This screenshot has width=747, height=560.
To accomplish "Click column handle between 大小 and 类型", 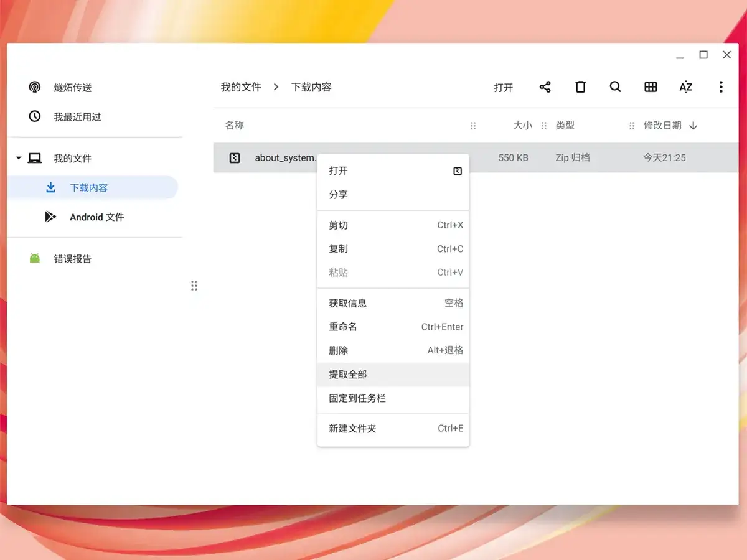I will [543, 126].
